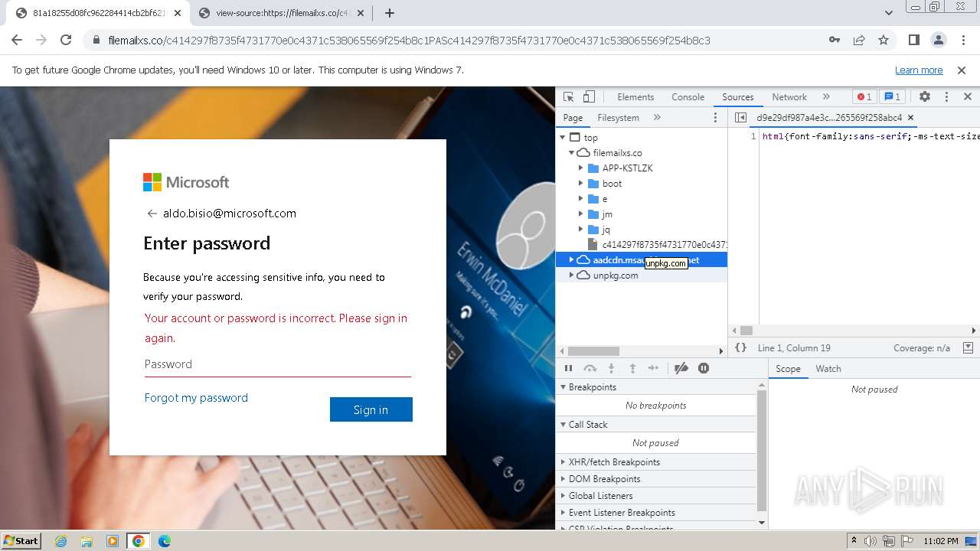Share this page icon

tap(859, 40)
